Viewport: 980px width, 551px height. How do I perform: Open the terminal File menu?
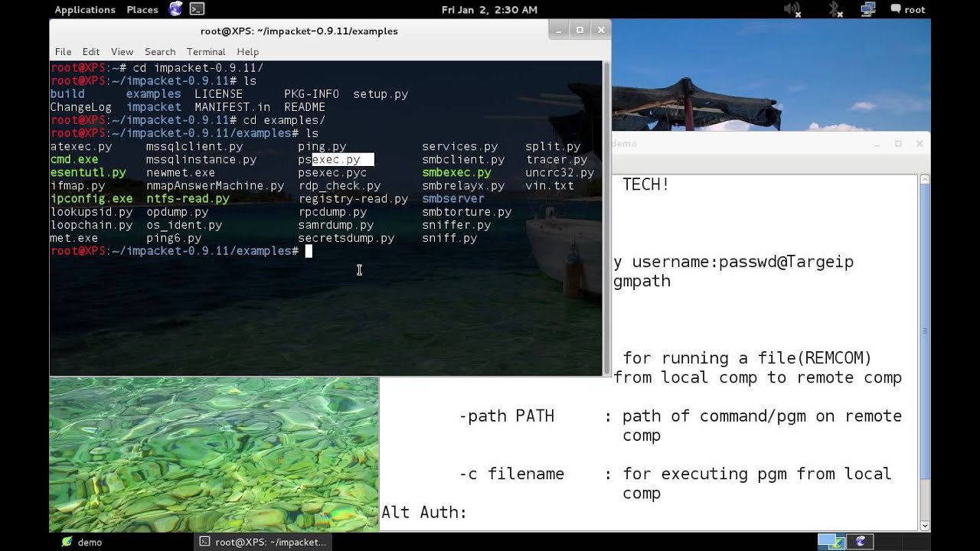tap(63, 51)
